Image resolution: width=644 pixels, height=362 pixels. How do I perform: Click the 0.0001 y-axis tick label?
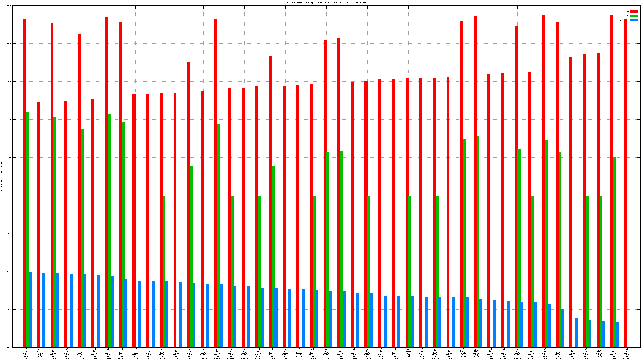(x=8, y=347)
